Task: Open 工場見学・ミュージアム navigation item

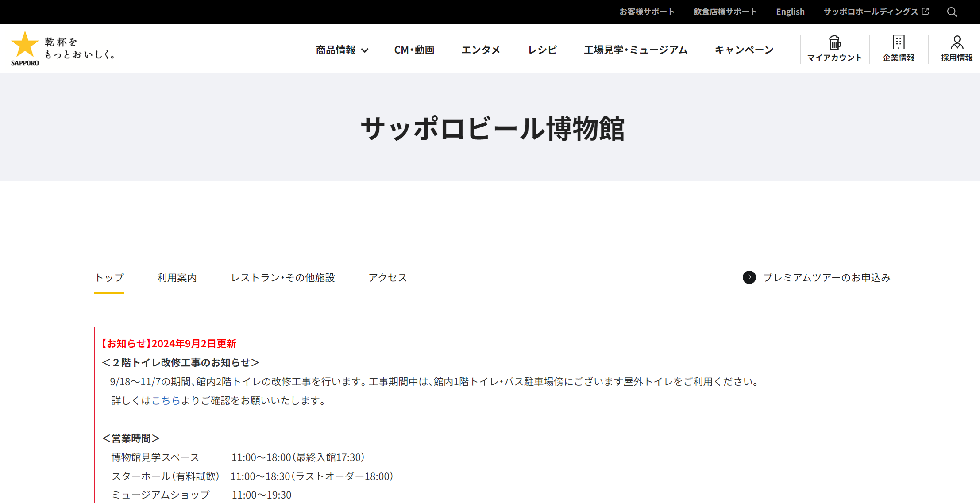Action: click(635, 50)
